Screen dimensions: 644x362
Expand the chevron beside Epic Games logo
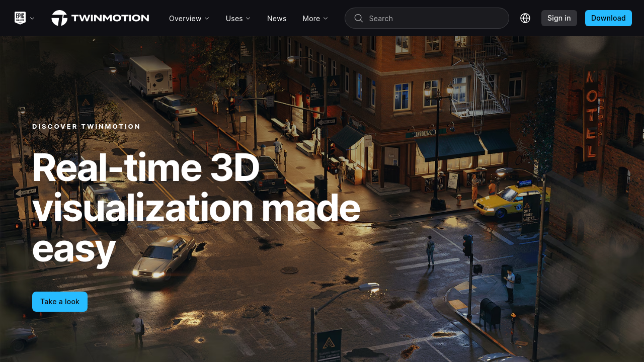32,19
